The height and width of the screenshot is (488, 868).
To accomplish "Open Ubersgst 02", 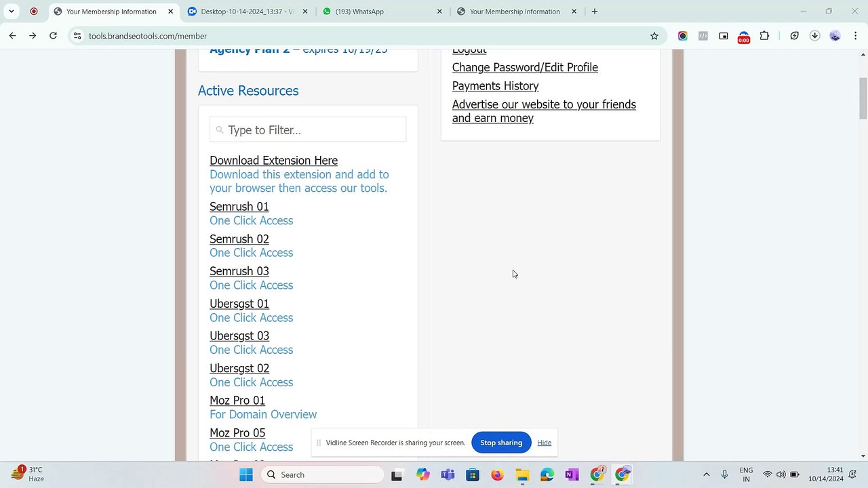I will click(x=239, y=369).
